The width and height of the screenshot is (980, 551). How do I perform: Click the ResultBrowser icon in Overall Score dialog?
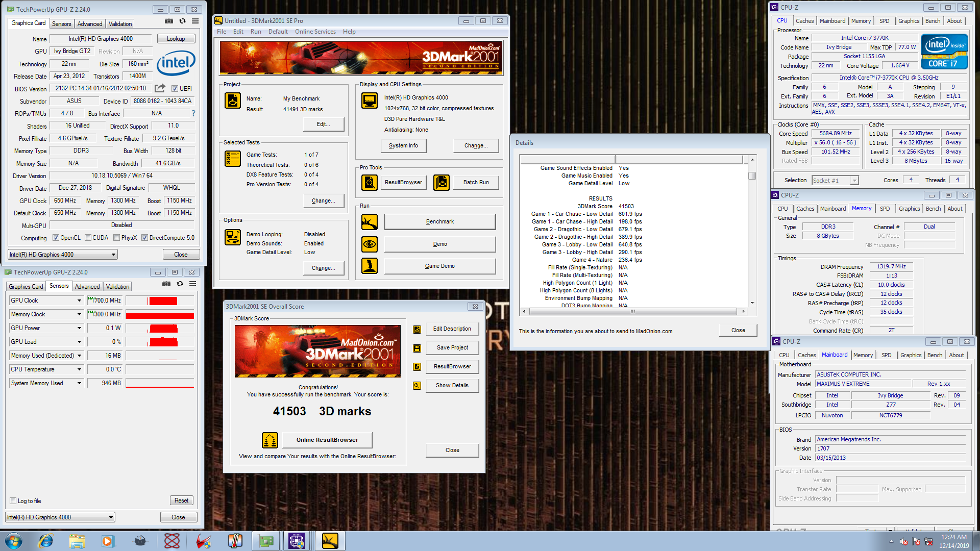pyautogui.click(x=417, y=367)
